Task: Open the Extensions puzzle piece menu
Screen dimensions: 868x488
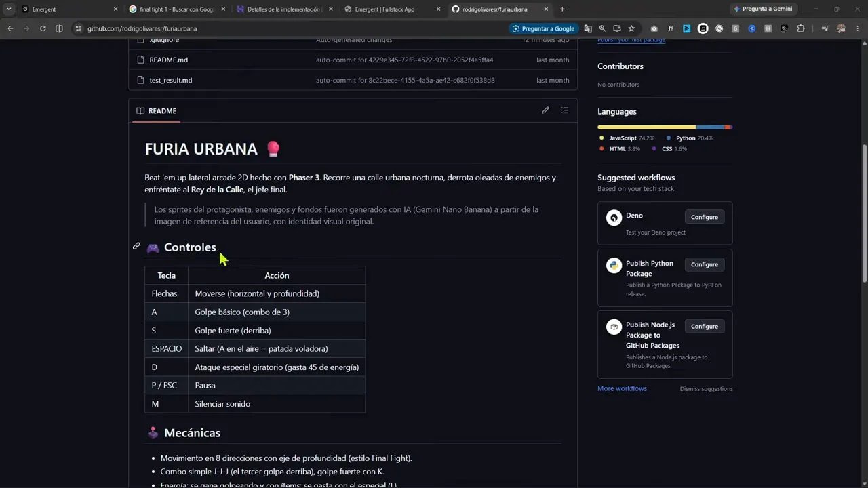Action: point(801,28)
